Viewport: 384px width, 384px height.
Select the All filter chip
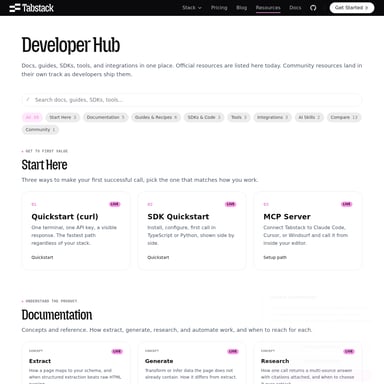[x=32, y=117]
